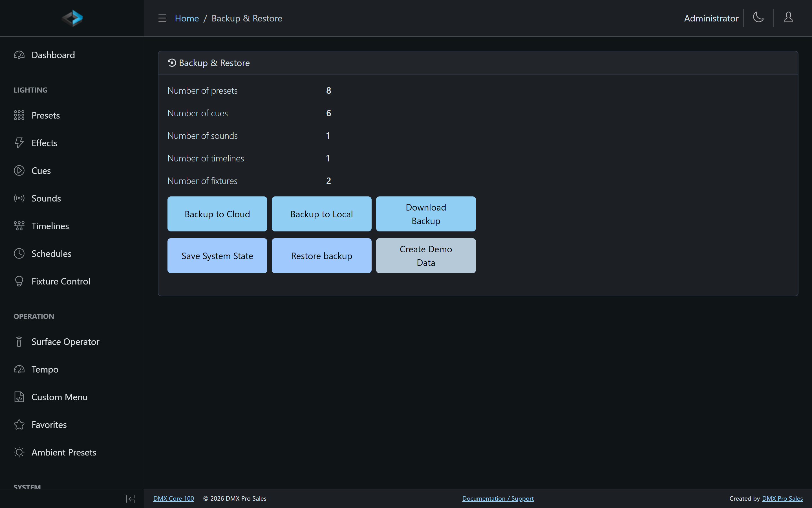
Task: Go to Presets page
Action: pos(72,115)
